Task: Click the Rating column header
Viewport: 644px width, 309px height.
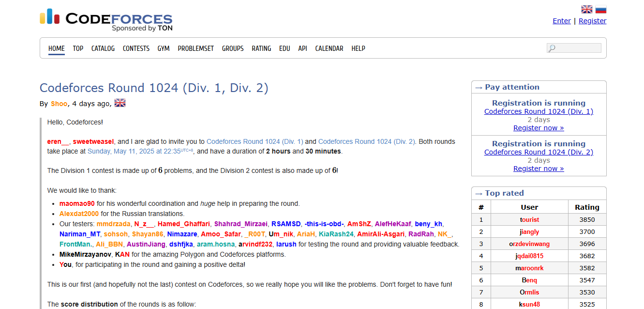Action: coord(587,207)
